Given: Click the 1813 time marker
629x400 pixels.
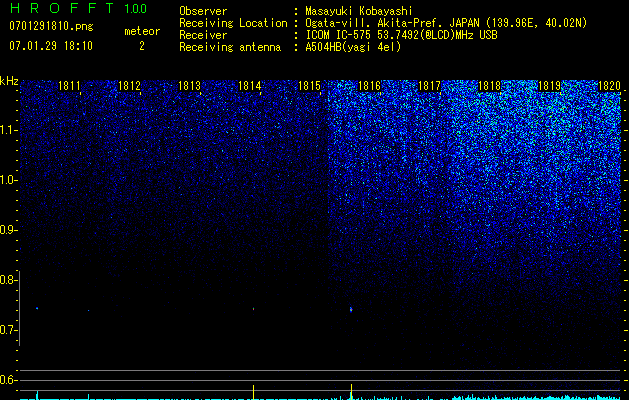Looking at the screenshot, I should tap(189, 86).
